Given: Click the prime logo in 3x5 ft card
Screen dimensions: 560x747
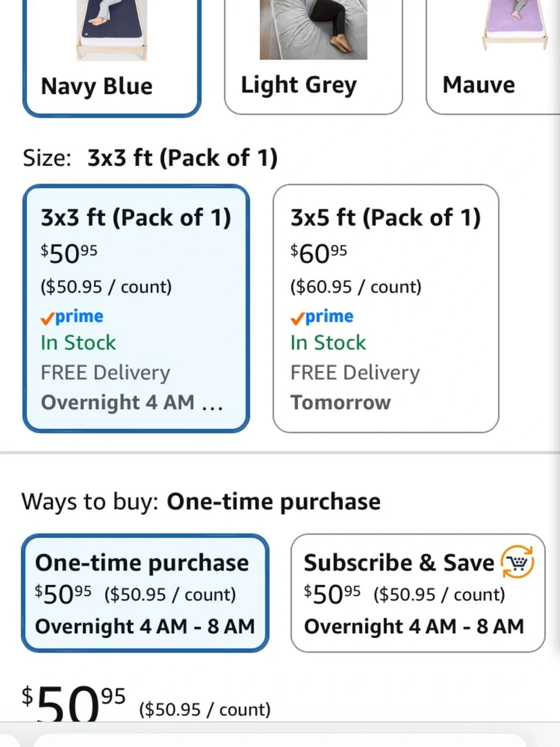Looking at the screenshot, I should pyautogui.click(x=321, y=317).
